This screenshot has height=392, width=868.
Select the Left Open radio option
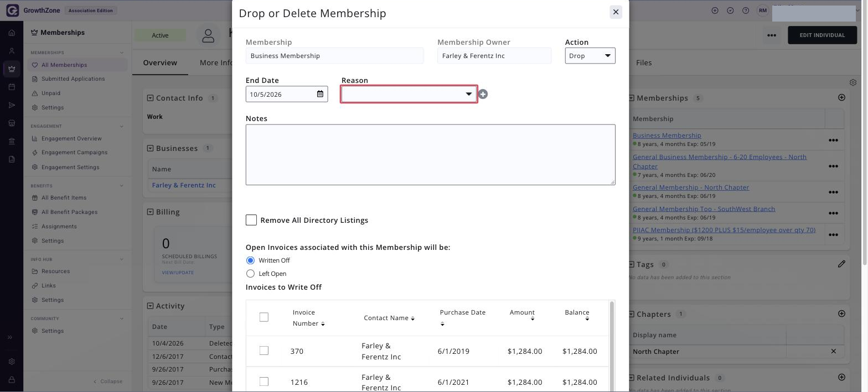pyautogui.click(x=250, y=274)
